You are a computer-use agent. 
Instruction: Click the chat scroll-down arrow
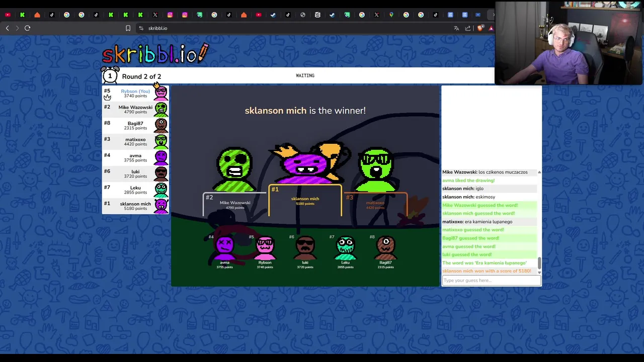click(539, 272)
